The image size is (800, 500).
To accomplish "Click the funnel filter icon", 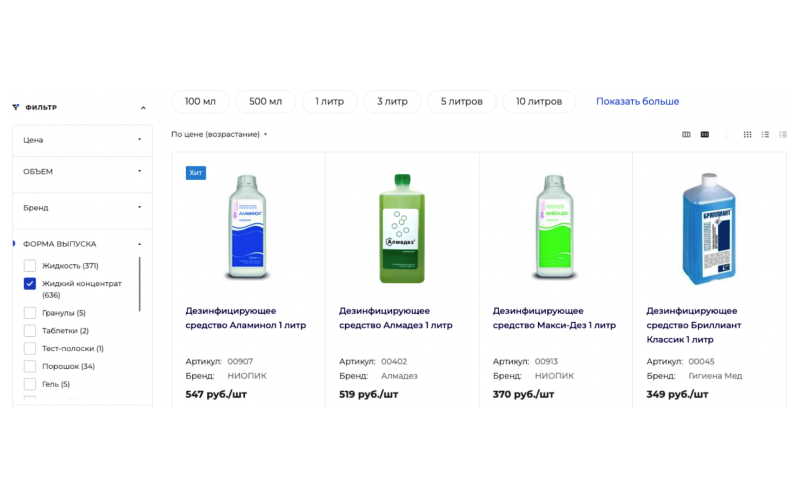I will pyautogui.click(x=16, y=107).
